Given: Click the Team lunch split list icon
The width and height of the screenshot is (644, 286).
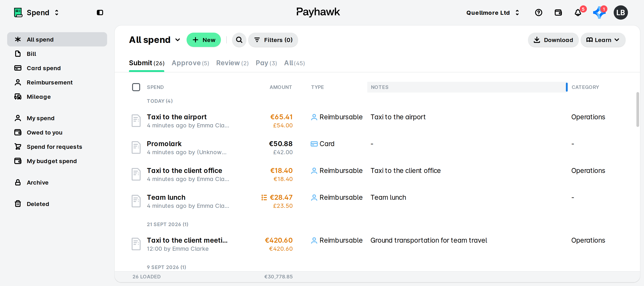Looking at the screenshot, I should click(264, 198).
